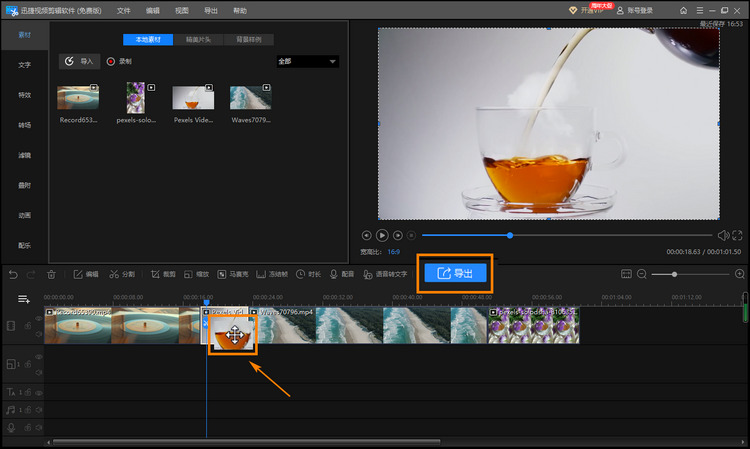The height and width of the screenshot is (449, 750).
Task: Step forward to the next frame
Action: (x=397, y=235)
